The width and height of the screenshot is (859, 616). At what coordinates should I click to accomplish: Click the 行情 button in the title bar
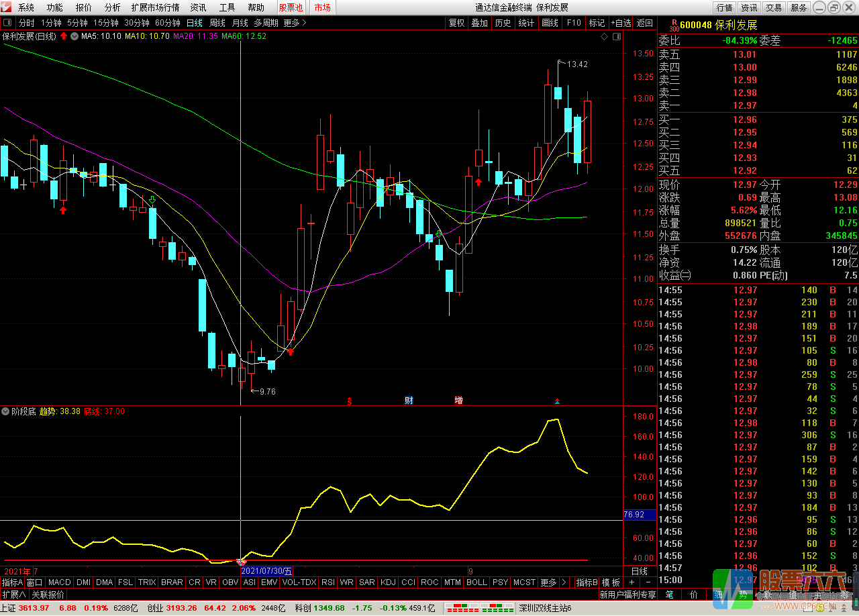coord(724,8)
